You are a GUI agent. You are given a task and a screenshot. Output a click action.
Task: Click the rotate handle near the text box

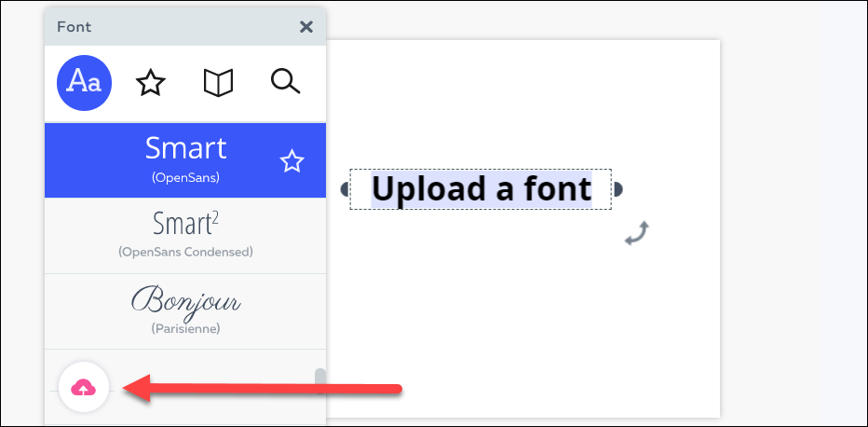[x=636, y=233]
